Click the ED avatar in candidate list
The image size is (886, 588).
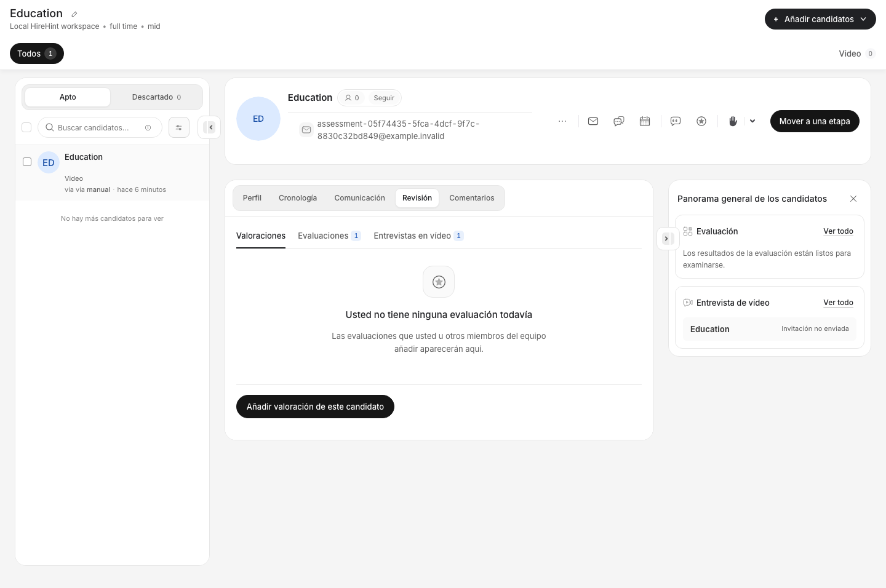tap(49, 162)
